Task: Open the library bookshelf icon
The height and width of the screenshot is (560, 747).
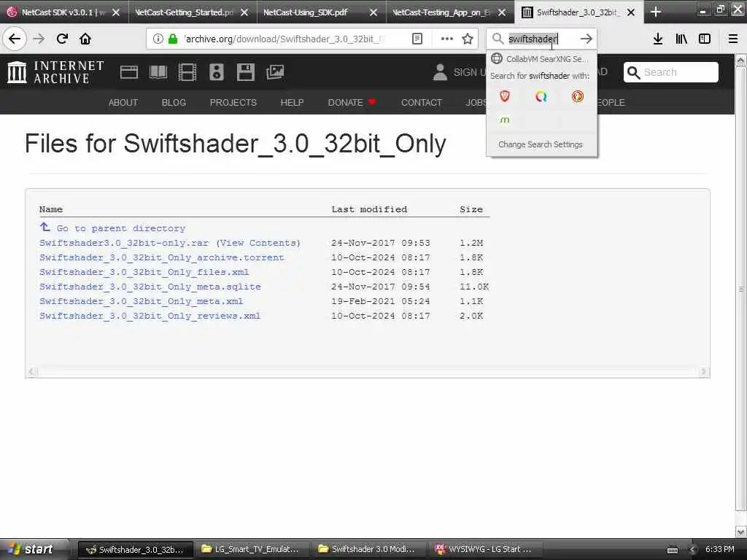Action: (x=681, y=39)
